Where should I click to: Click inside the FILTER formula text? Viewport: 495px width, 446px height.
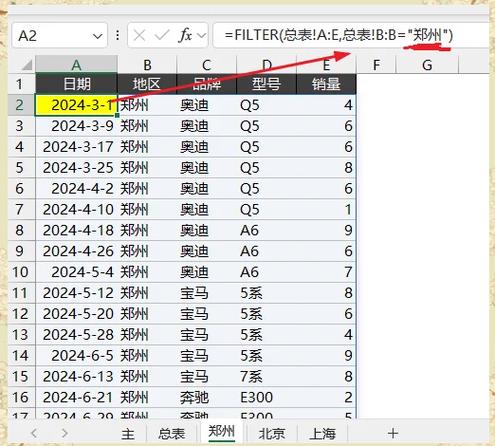(339, 35)
